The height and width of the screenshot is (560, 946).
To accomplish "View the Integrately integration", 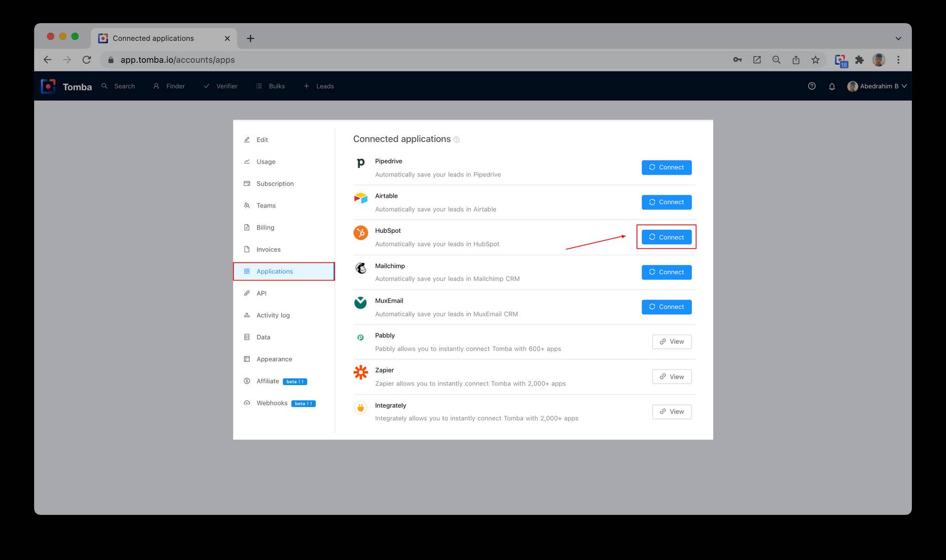I will (672, 412).
